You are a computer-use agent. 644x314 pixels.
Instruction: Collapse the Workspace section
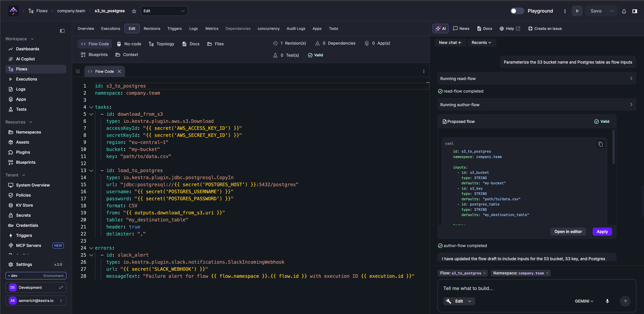(x=19, y=39)
